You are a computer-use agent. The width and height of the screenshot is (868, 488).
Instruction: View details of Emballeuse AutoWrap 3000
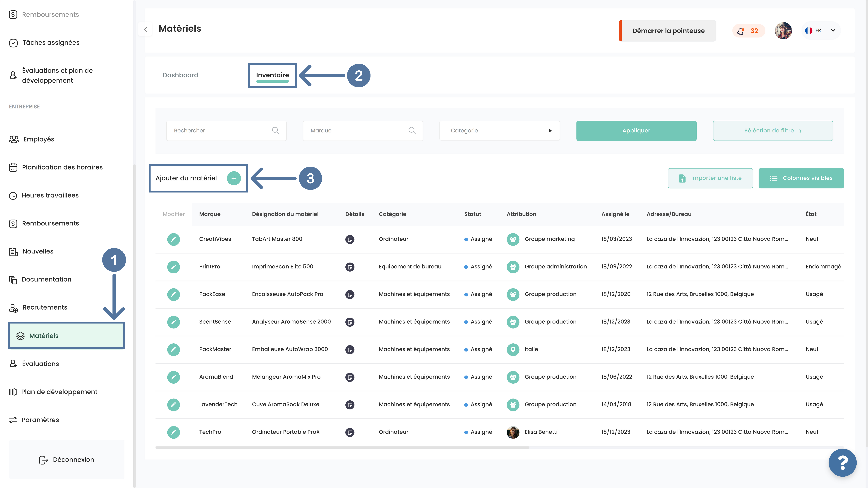(x=350, y=350)
